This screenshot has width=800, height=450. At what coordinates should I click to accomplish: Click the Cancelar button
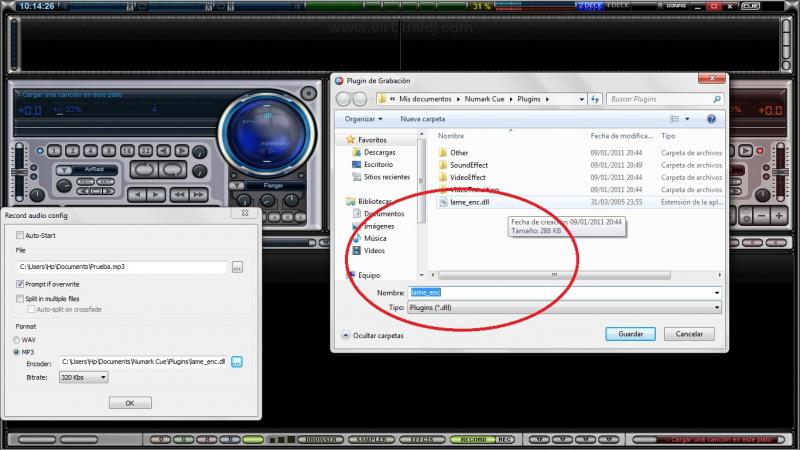coord(689,334)
